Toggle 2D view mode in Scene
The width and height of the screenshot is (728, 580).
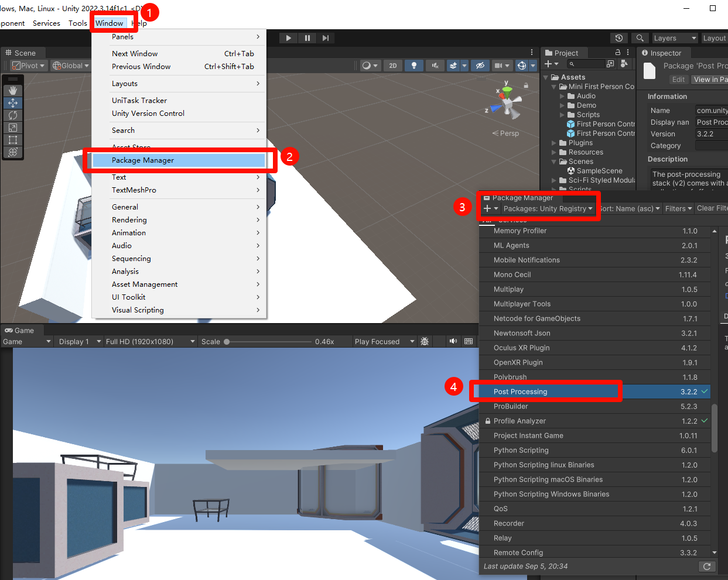(x=393, y=66)
